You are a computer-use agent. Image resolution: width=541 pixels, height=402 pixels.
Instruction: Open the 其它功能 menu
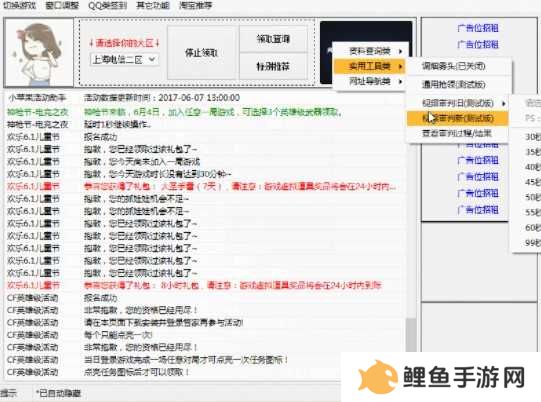coord(153,6)
